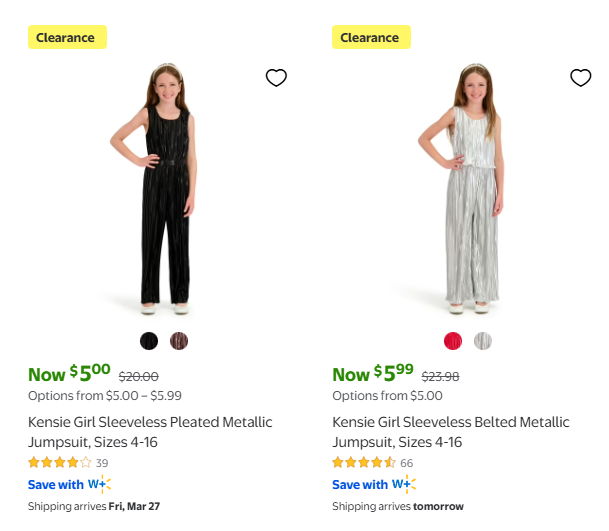Choose the silver color swatch
The height and width of the screenshot is (531, 609).
[483, 341]
